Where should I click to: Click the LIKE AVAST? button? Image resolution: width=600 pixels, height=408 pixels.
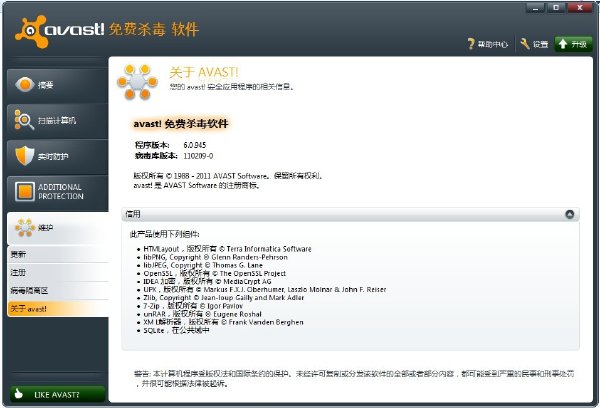click(57, 394)
